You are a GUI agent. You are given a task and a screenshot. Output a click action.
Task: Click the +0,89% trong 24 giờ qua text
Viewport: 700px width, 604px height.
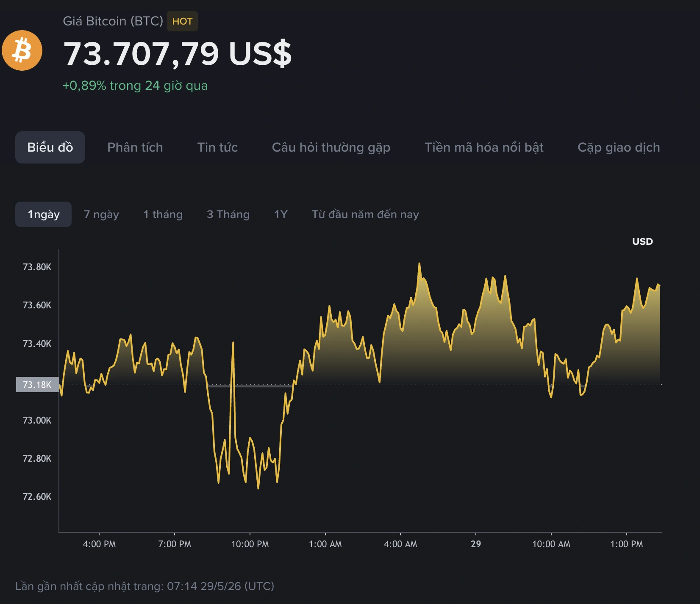tap(135, 86)
